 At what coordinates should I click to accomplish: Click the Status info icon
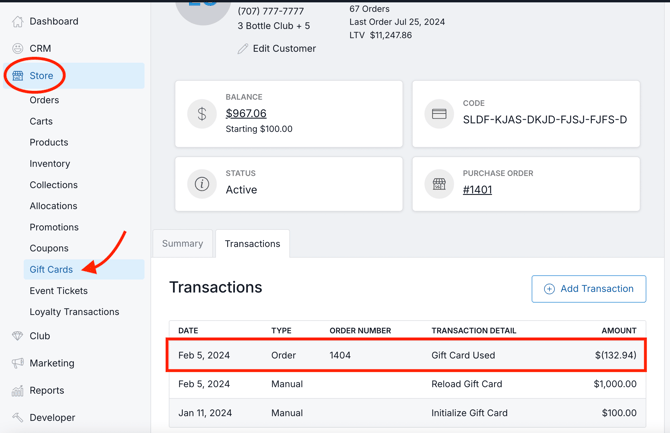point(202,184)
